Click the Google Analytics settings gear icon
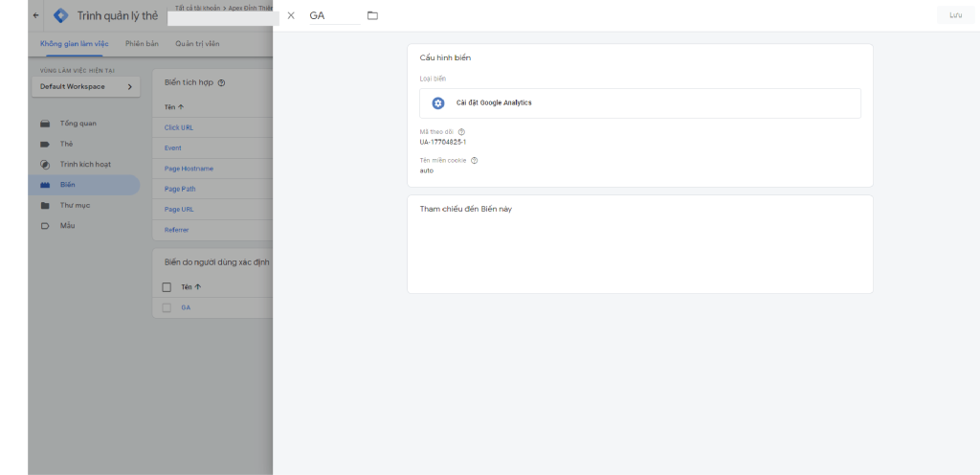Screen dimensions: 980x475 (438, 102)
